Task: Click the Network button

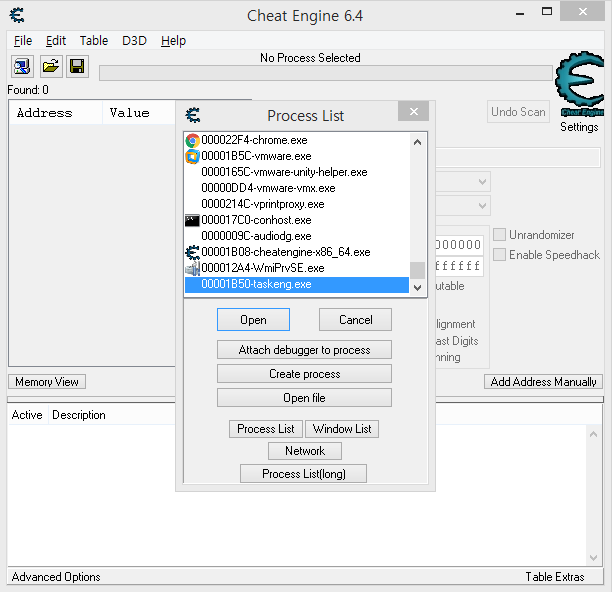Action: 305,451
